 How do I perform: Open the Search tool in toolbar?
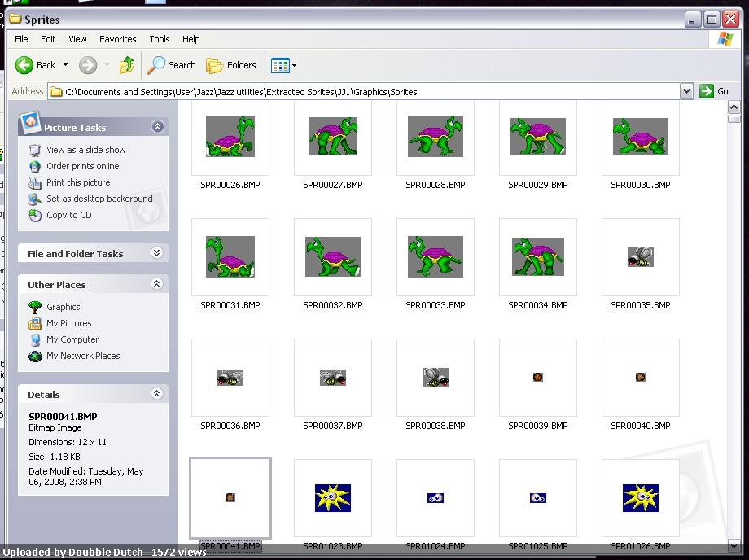(x=172, y=65)
